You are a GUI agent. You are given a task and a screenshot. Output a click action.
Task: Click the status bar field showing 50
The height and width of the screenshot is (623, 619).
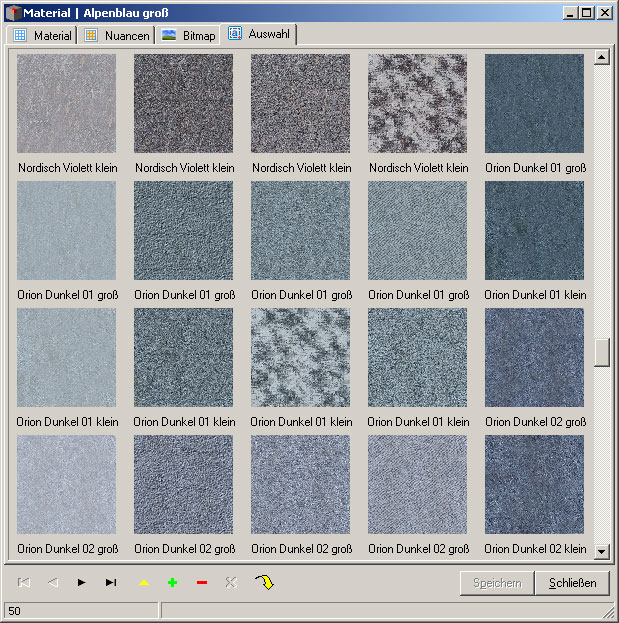[81, 611]
